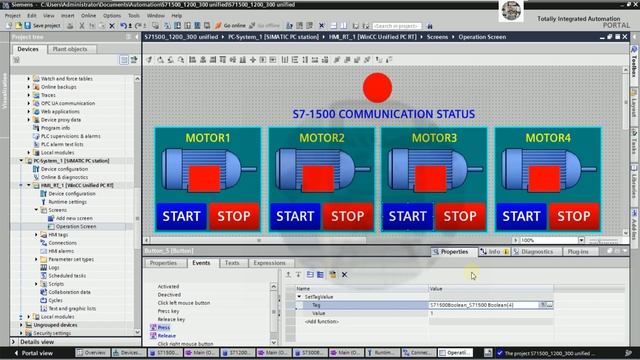The width and height of the screenshot is (640, 360).
Task: Click the tag browse button in Tag value field
Action: pos(549,305)
